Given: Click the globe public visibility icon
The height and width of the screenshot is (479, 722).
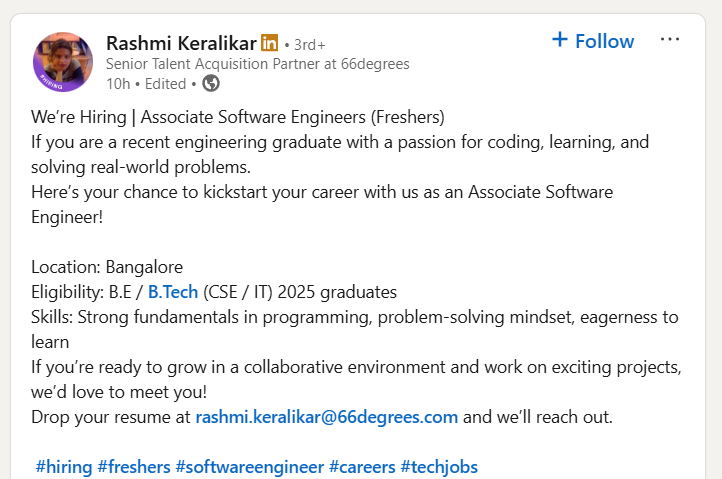Looking at the screenshot, I should click(x=211, y=83).
